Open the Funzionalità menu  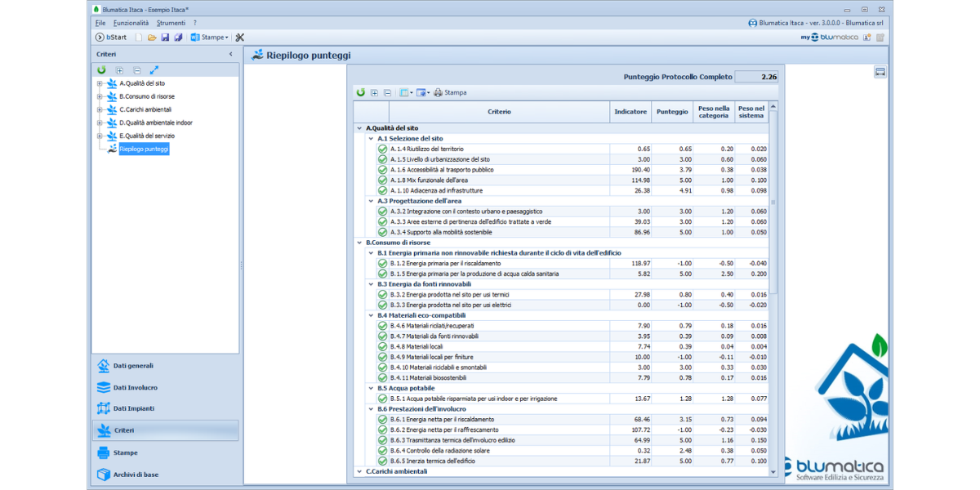[x=131, y=23]
